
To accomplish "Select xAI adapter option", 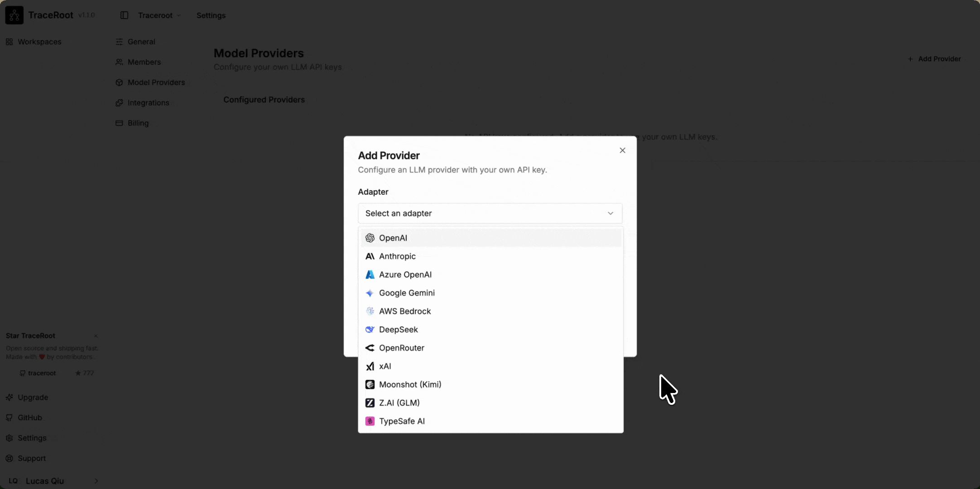I will pyautogui.click(x=491, y=366).
